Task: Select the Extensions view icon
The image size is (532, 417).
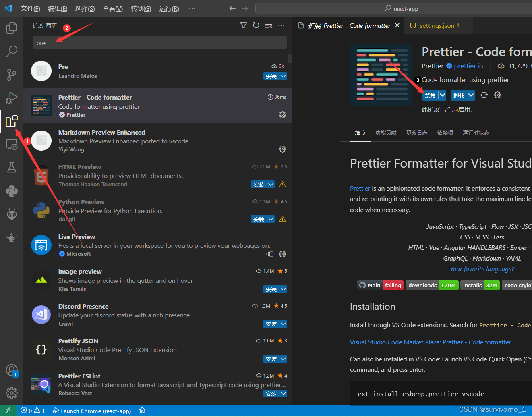Action: tap(12, 121)
